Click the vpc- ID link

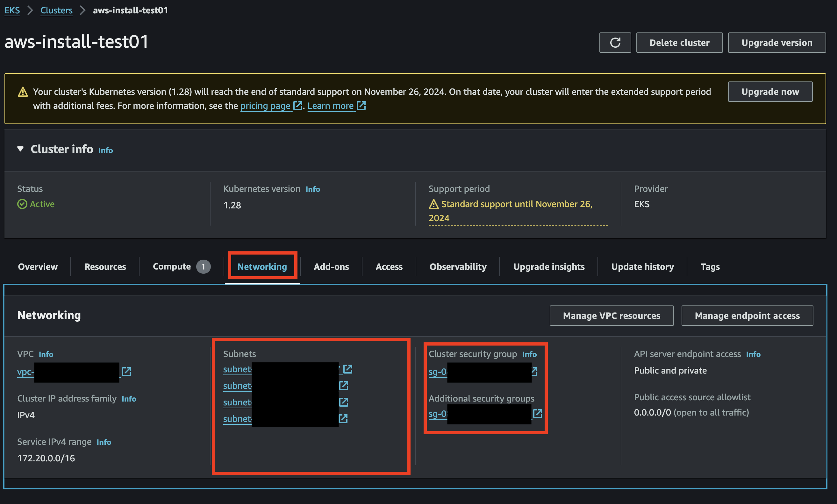26,372
